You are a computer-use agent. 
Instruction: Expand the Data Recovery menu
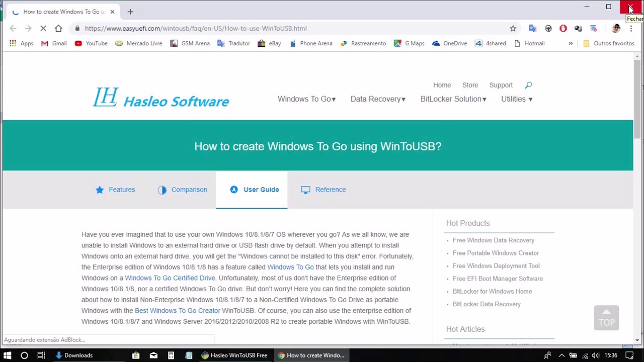click(x=378, y=99)
